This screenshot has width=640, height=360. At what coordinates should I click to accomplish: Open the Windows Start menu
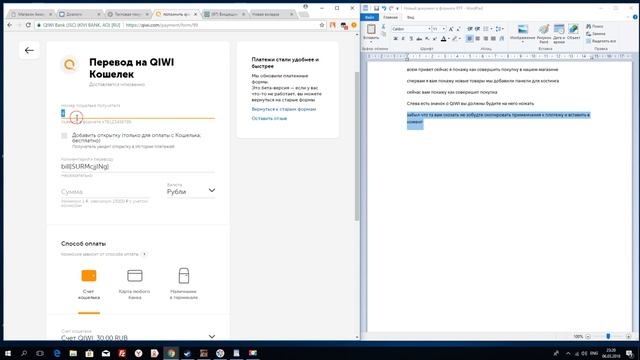tap(8, 353)
